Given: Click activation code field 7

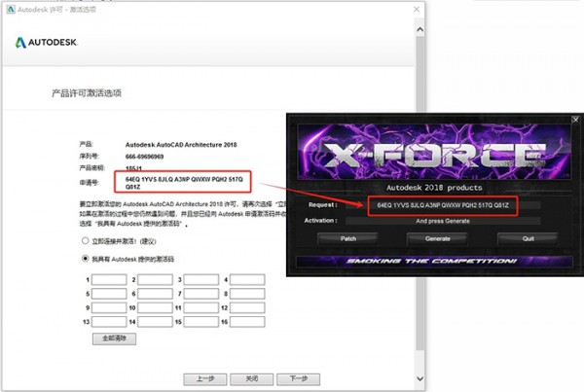Looking at the screenshot, I should click(201, 294).
